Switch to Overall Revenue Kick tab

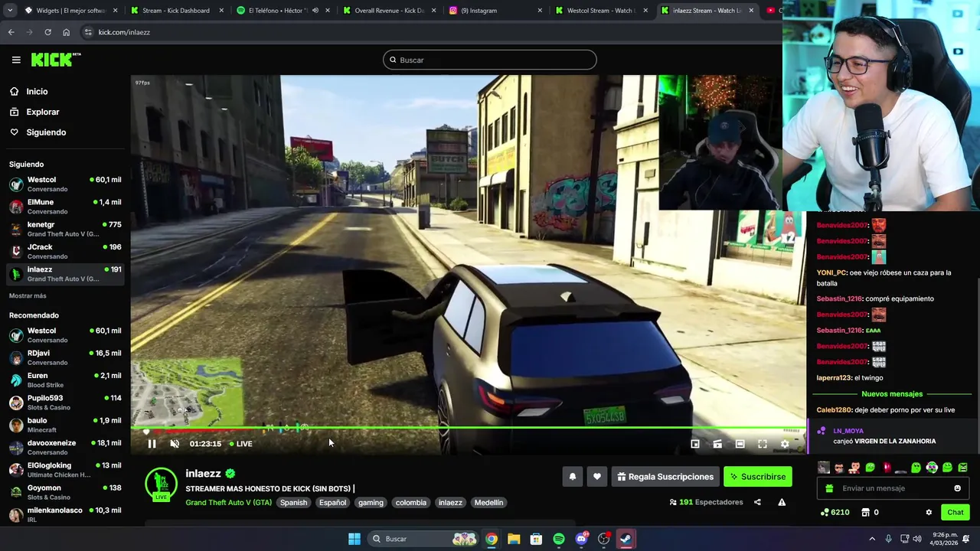tap(389, 11)
